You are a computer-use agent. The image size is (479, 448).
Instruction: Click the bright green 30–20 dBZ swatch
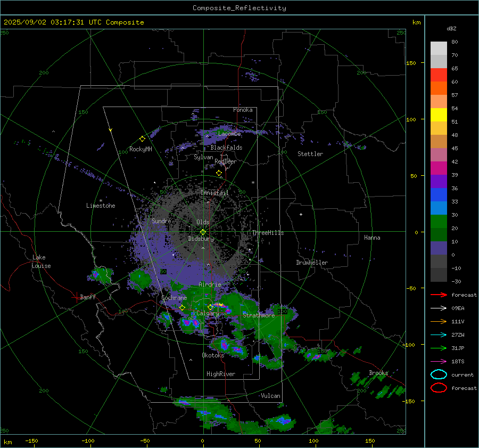coord(439,221)
